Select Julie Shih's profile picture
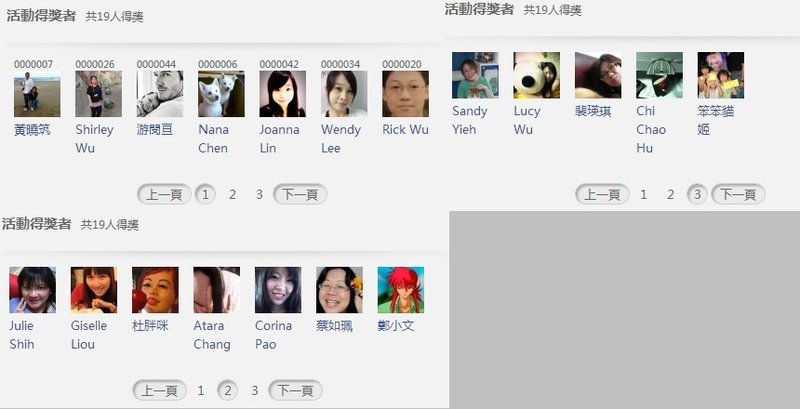The width and height of the screenshot is (800, 409). [x=33, y=290]
